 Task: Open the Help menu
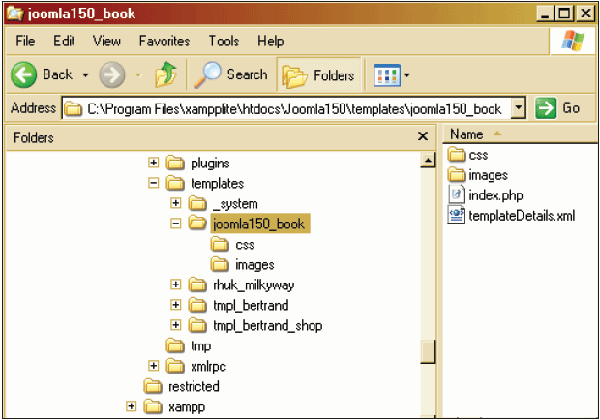pos(271,41)
